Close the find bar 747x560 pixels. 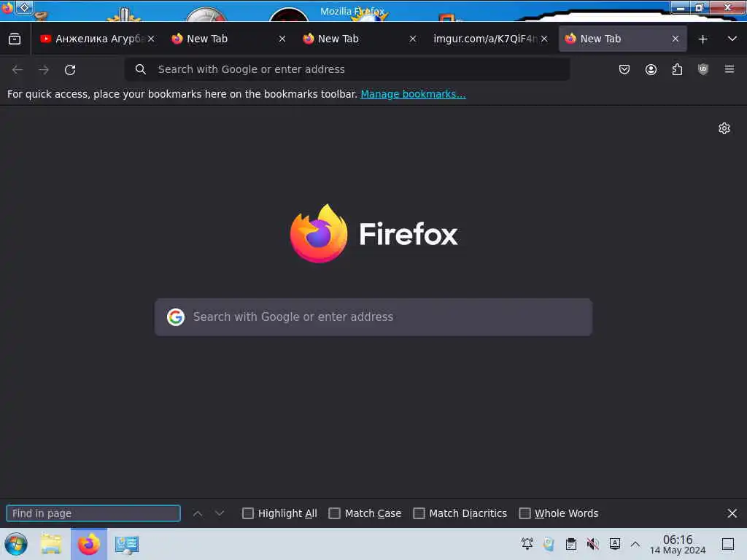pos(732,513)
